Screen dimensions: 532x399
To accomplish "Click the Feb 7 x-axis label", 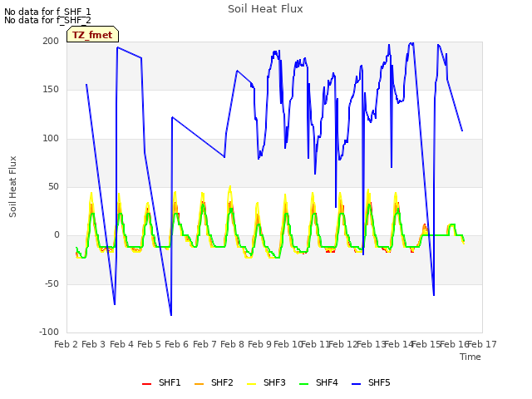I will [204, 344].
